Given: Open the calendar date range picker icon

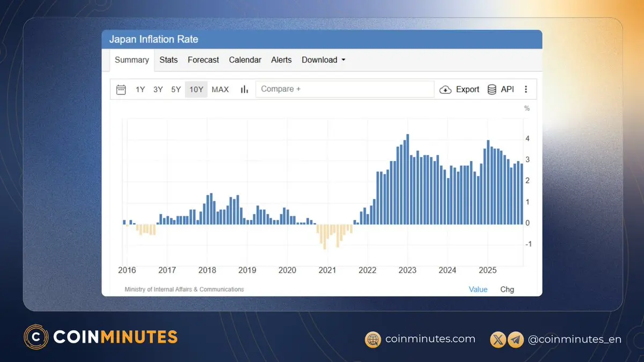Looking at the screenshot, I should (121, 90).
